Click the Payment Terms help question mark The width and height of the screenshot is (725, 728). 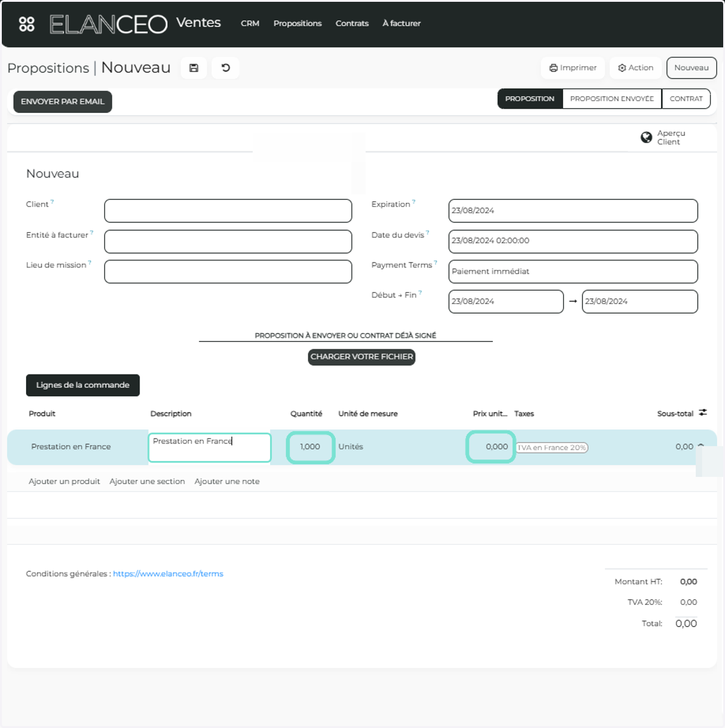point(436,262)
